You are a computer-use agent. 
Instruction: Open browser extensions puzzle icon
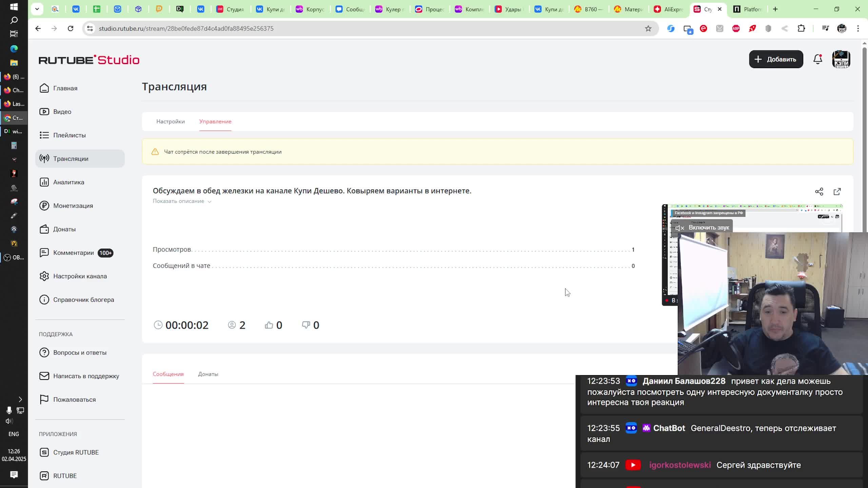[x=801, y=28]
